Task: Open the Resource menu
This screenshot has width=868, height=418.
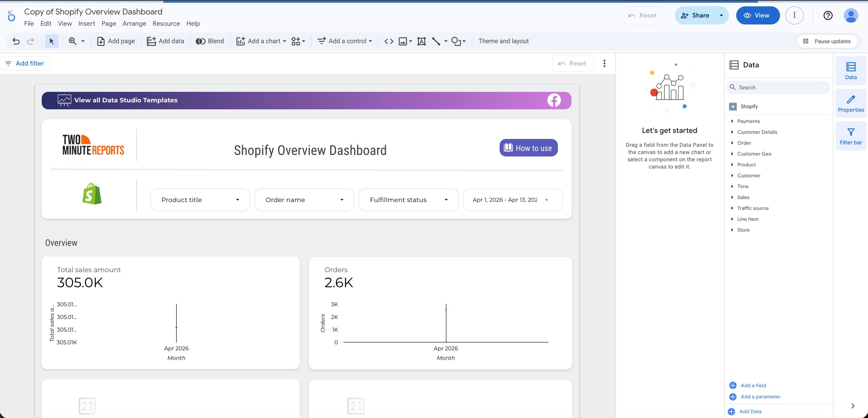Action: 166,24
